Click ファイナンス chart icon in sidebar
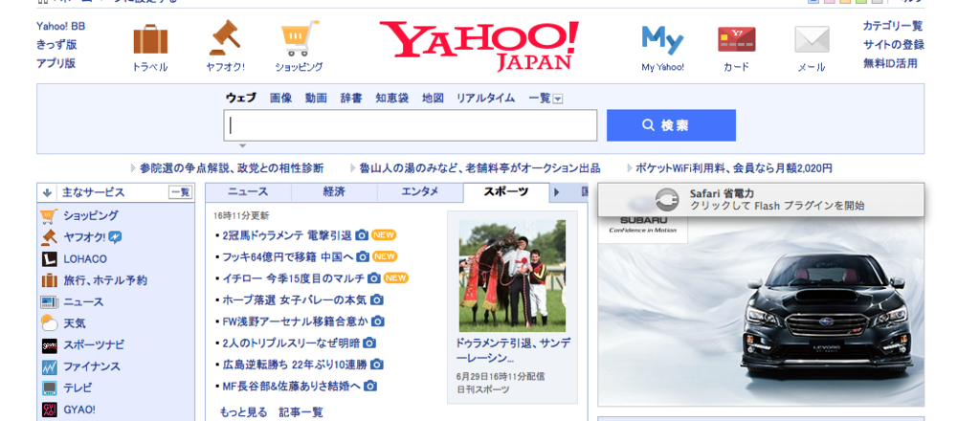The width and height of the screenshot is (980, 421). [x=50, y=366]
